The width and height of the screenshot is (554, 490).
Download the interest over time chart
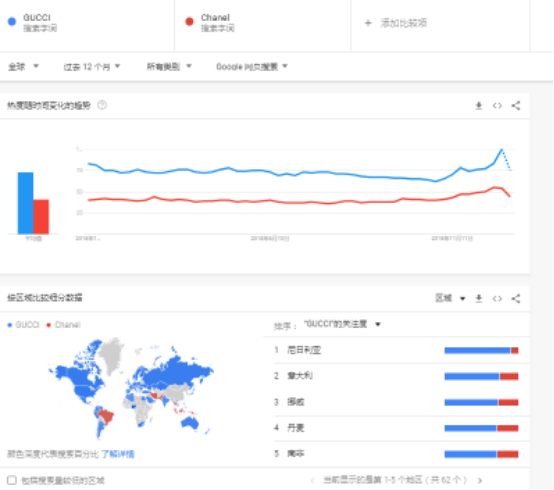479,105
